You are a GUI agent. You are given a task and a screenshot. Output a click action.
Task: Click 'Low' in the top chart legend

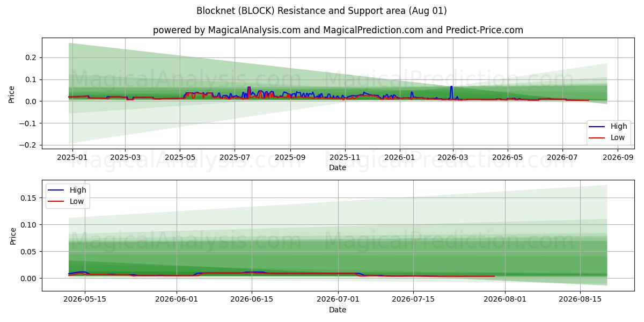(x=618, y=137)
